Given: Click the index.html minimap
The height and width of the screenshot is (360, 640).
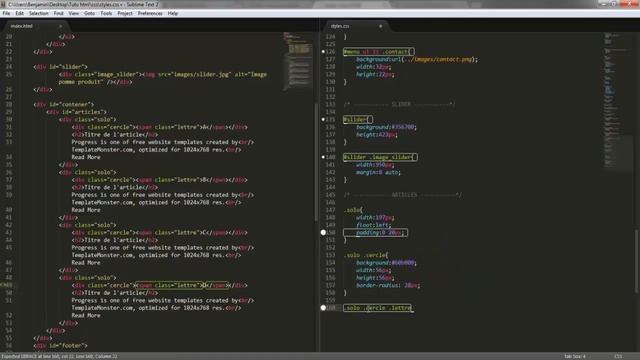Looking at the screenshot, I should click(298, 61).
